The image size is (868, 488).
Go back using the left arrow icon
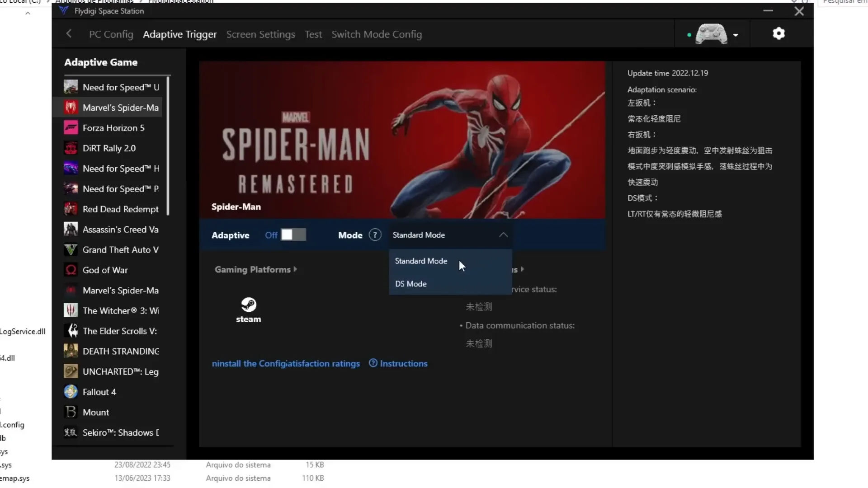[69, 34]
